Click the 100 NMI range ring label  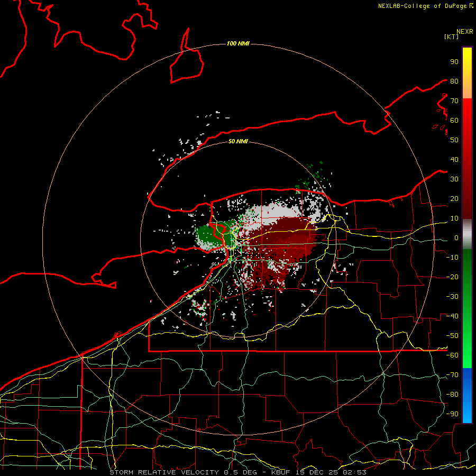[x=238, y=43]
